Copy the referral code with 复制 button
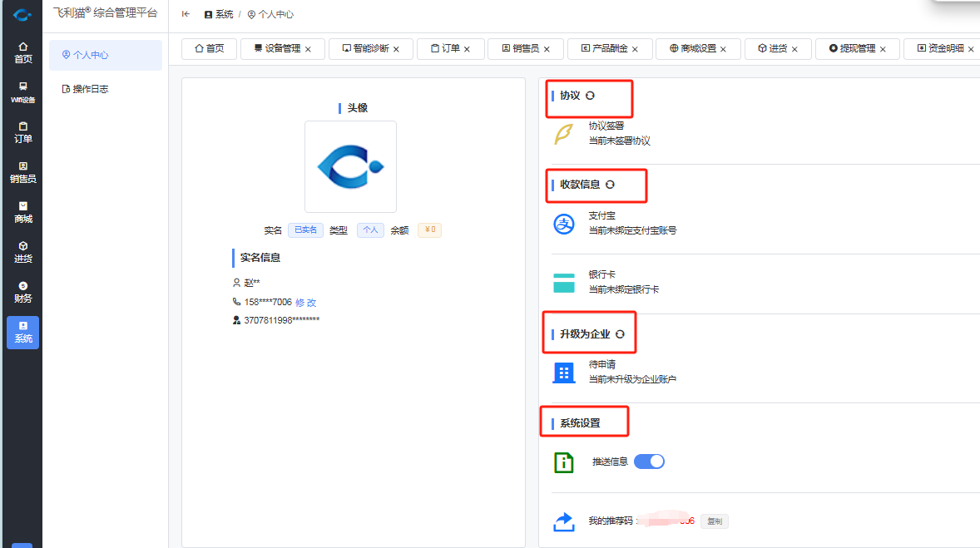Screen dimensions: 980x548 point(714,521)
